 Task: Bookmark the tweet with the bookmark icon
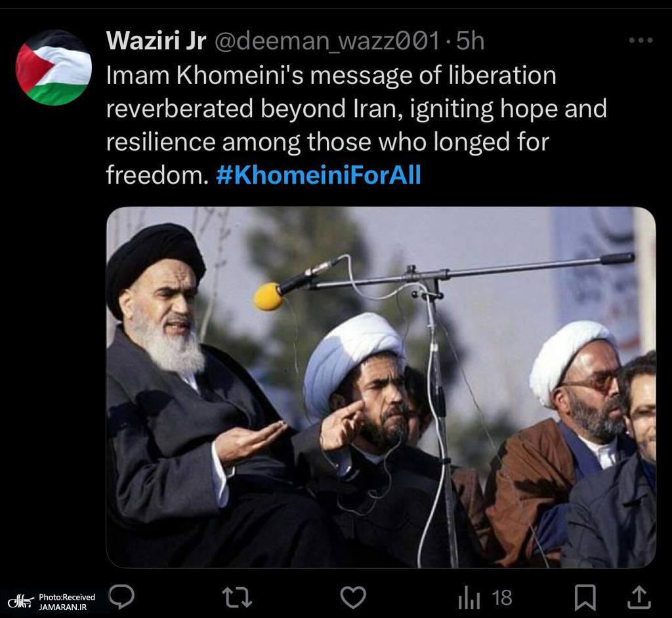pos(585,597)
